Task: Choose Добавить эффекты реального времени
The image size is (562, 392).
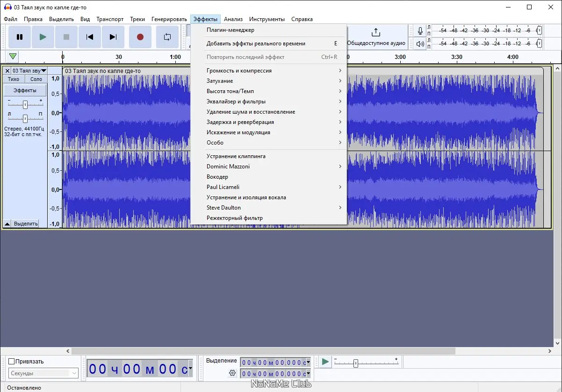Action: pos(269,44)
